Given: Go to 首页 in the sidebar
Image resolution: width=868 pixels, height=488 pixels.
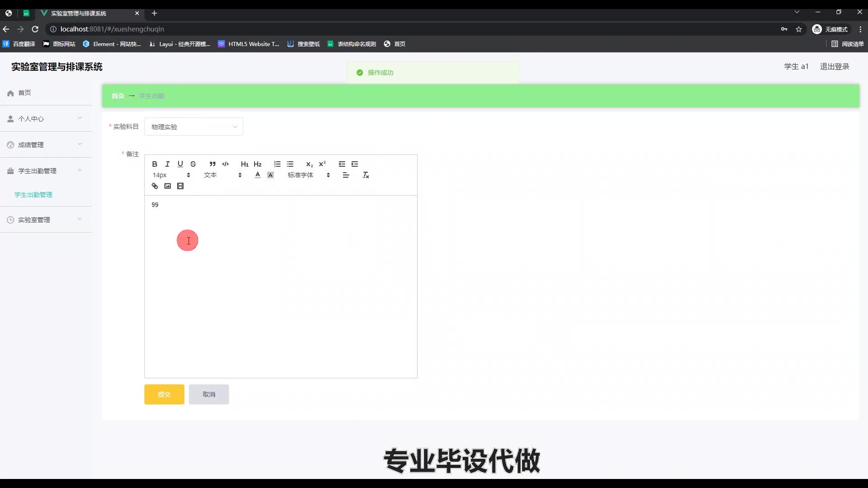Looking at the screenshot, I should [46, 93].
